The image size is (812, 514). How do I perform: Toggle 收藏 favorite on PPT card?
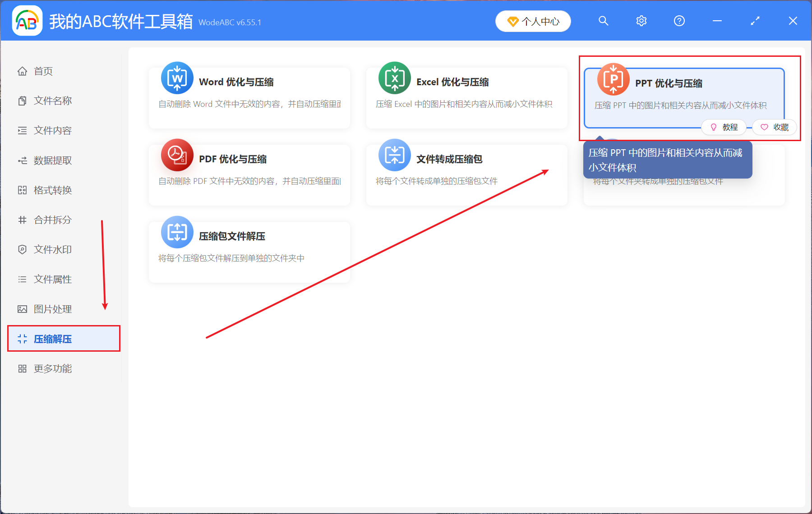point(774,127)
